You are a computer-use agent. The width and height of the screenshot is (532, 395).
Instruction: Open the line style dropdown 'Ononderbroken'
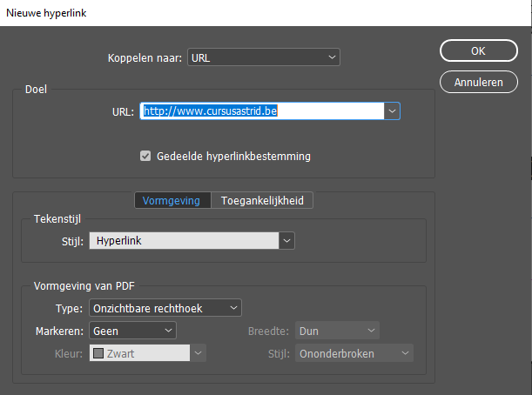354,353
